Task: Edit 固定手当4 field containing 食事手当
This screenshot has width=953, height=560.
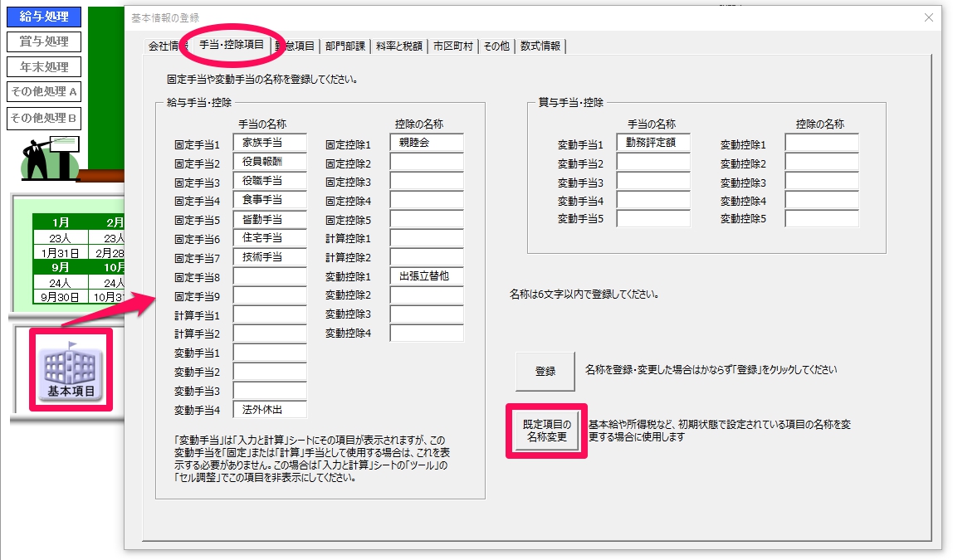Action: tap(270, 200)
